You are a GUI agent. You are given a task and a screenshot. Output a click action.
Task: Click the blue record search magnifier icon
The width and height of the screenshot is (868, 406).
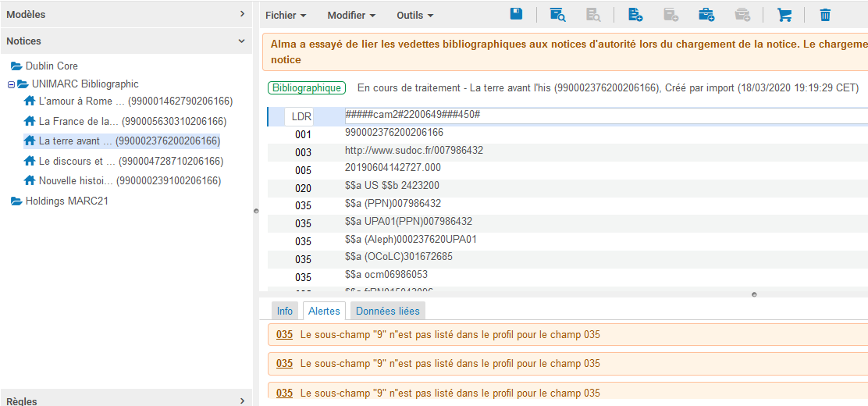point(557,14)
